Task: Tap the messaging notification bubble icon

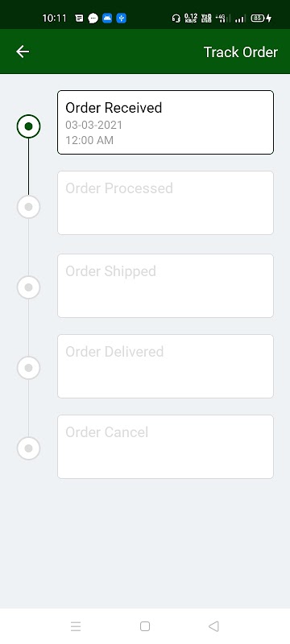Action: pyautogui.click(x=93, y=18)
